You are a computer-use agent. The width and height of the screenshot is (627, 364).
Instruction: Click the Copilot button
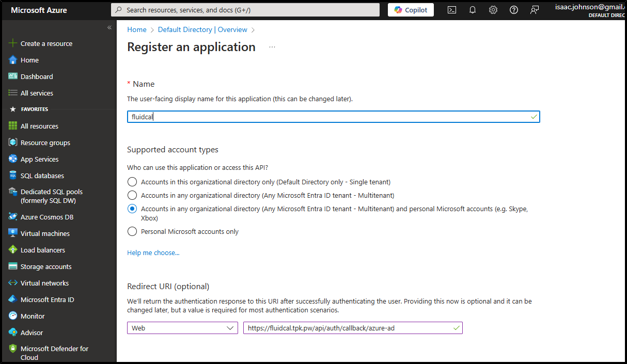click(x=411, y=10)
